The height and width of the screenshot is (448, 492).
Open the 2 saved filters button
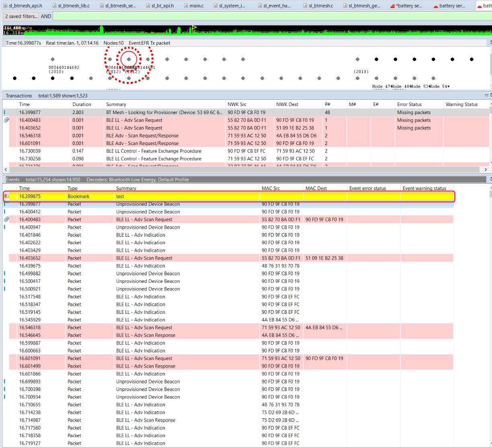(x=20, y=16)
